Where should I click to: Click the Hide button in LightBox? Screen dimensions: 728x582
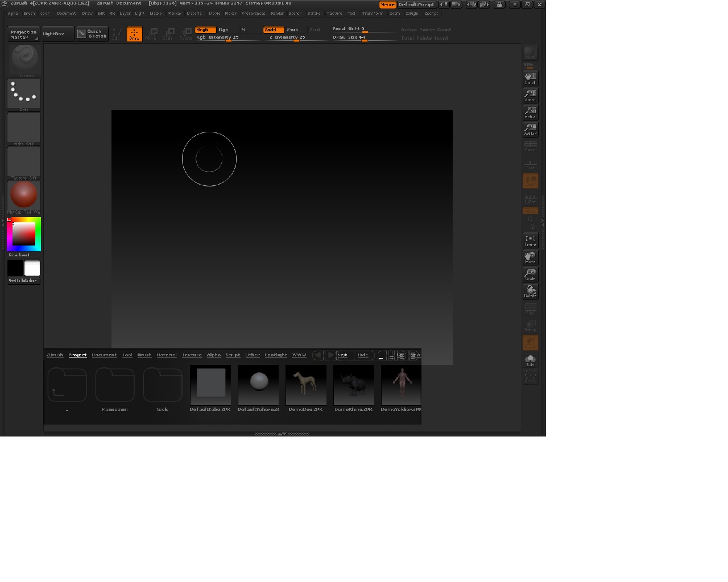(364, 355)
